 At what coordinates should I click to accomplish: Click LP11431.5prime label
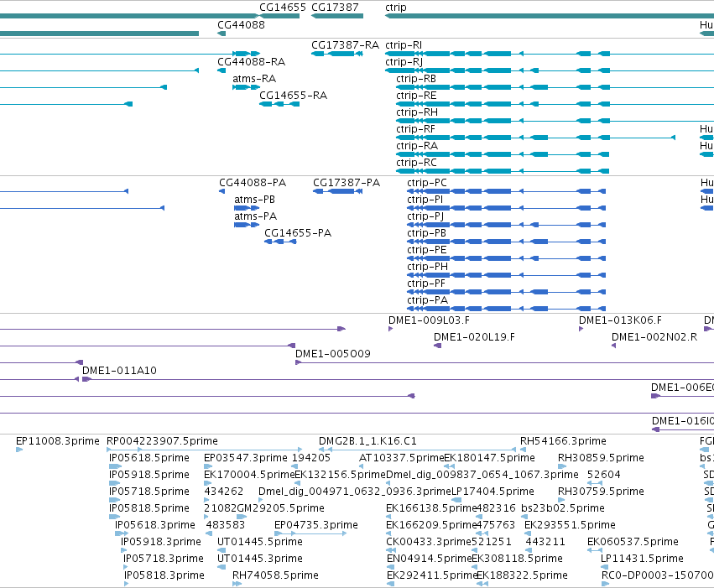[642, 559]
